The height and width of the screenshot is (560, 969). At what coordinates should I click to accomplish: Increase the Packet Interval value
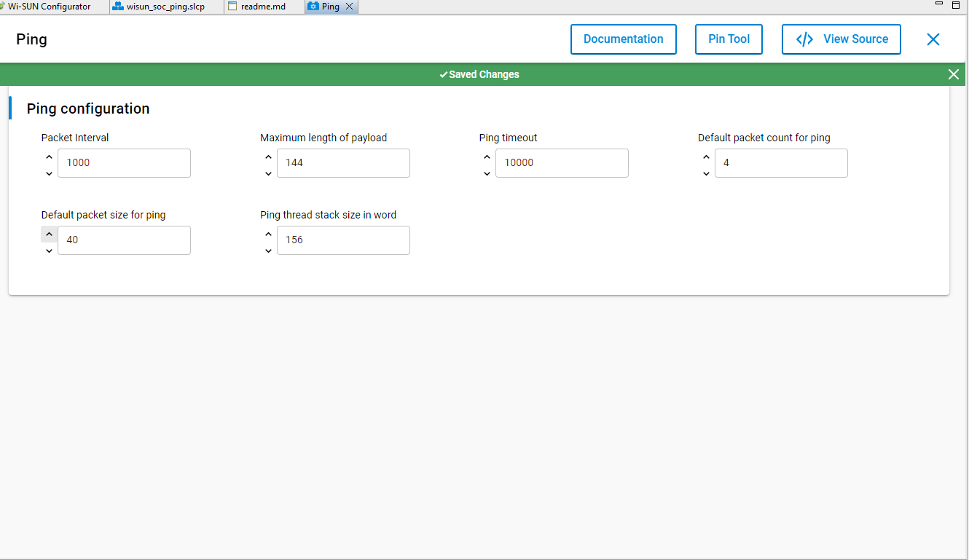tap(49, 157)
